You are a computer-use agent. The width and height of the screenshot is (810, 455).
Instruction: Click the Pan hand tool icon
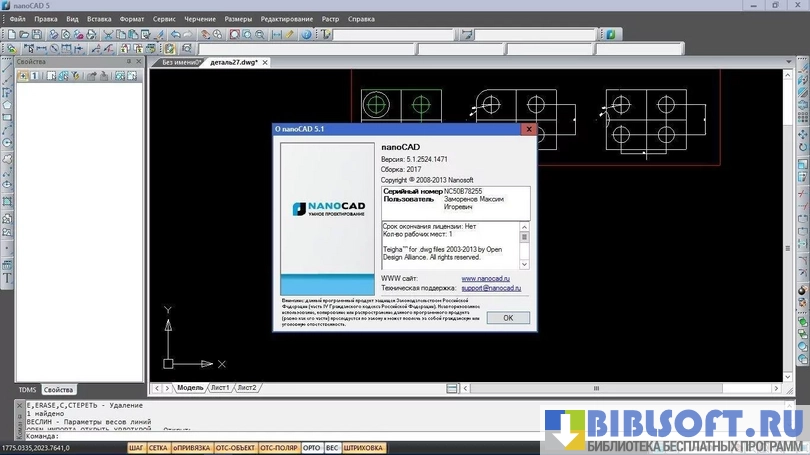click(203, 34)
